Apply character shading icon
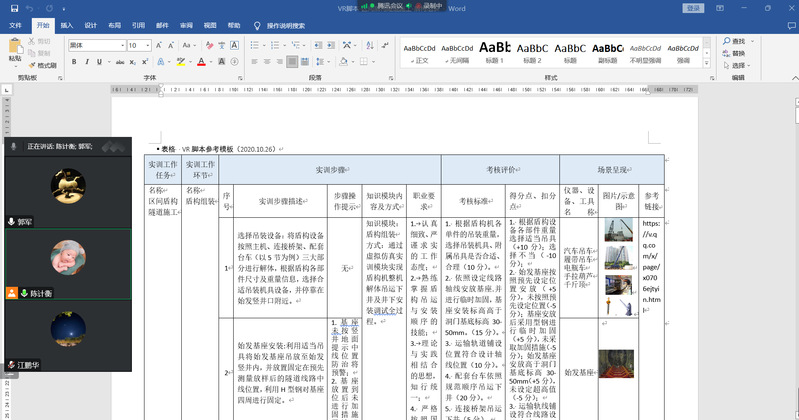 click(x=222, y=62)
